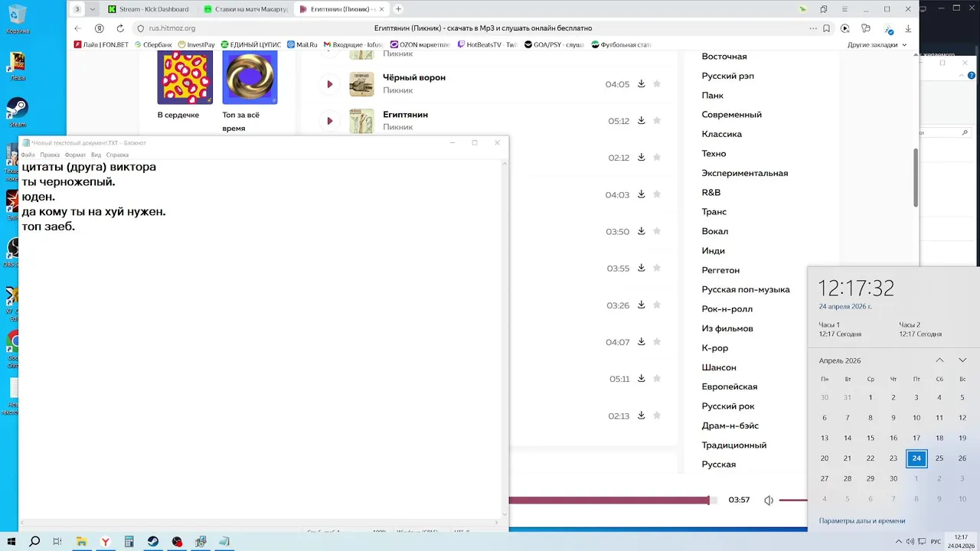Download the 05:11 track

[642, 378]
